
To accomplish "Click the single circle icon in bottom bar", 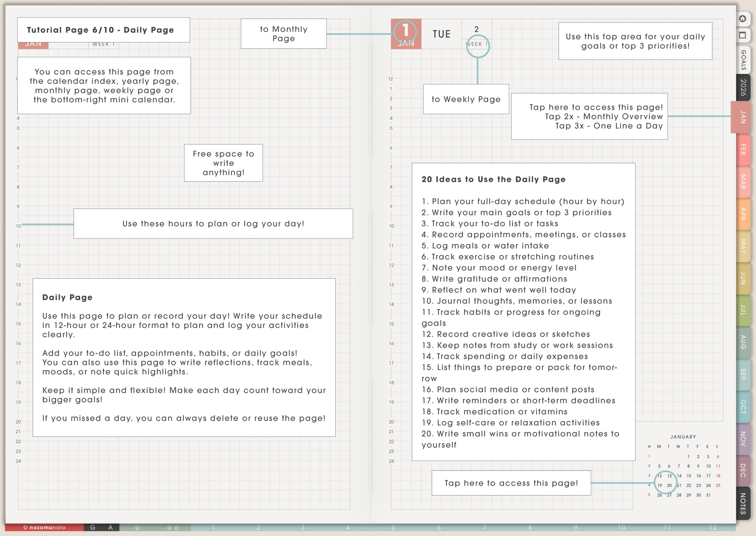I will (x=137, y=528).
